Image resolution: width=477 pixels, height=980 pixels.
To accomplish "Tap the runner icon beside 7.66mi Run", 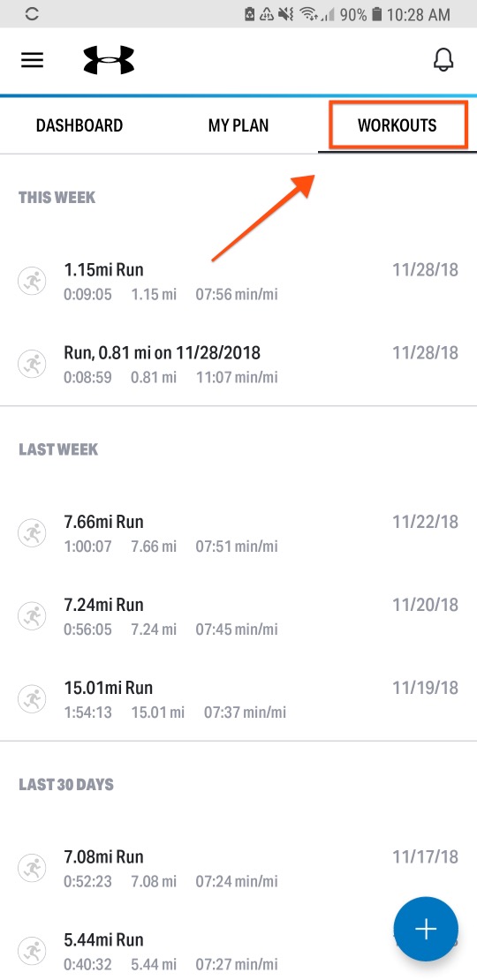I will 31,533.
